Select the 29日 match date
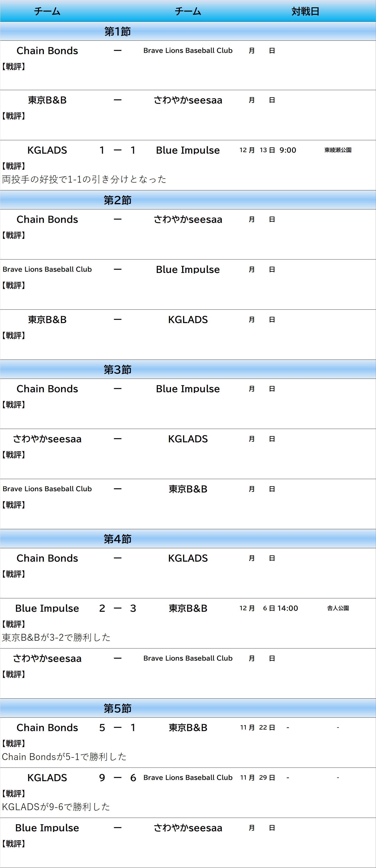The height and width of the screenshot is (868, 376). [267, 778]
